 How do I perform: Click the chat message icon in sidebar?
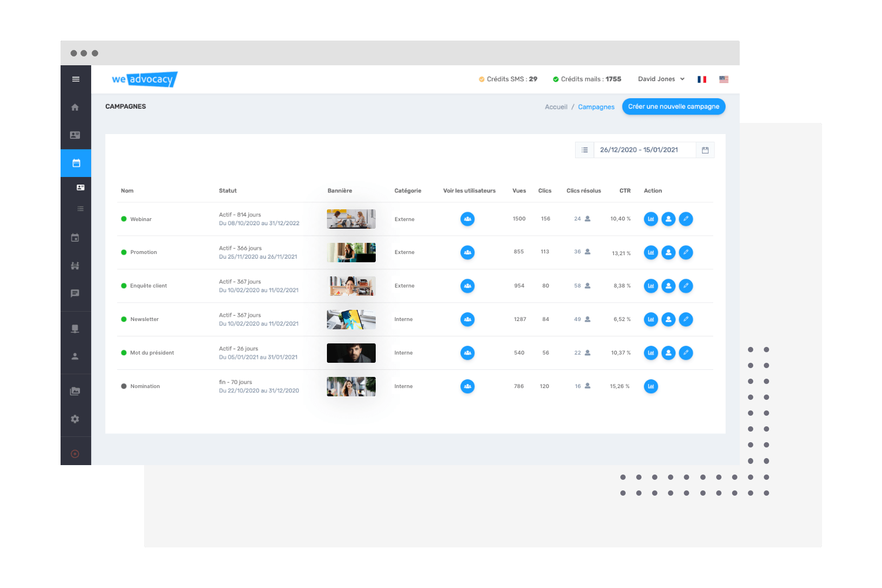(75, 293)
